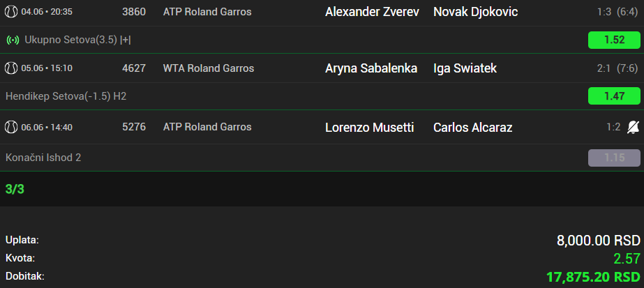
Task: Expand the Hendikep Setova(-1.5) H2 row
Action: pos(322,96)
